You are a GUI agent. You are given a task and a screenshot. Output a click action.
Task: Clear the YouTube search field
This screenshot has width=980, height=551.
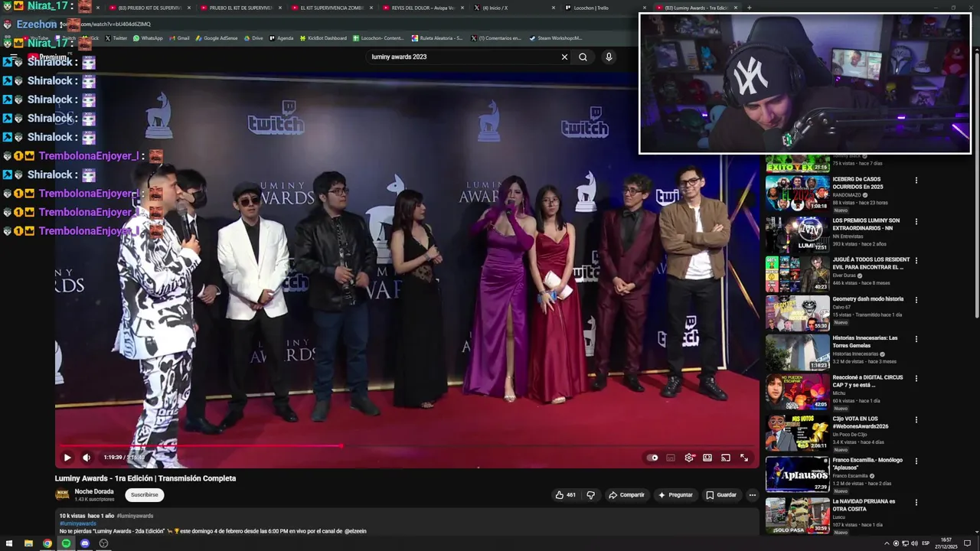click(564, 57)
